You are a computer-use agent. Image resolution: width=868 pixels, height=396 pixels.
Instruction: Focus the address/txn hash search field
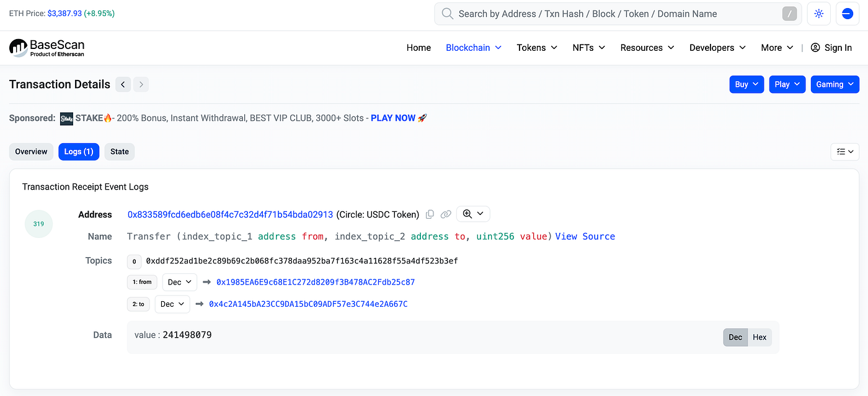(618, 14)
